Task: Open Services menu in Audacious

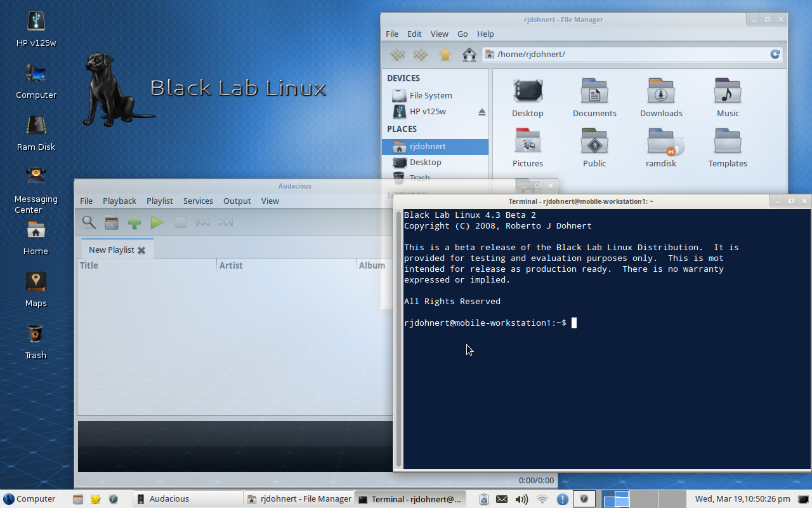Action: pyautogui.click(x=198, y=201)
